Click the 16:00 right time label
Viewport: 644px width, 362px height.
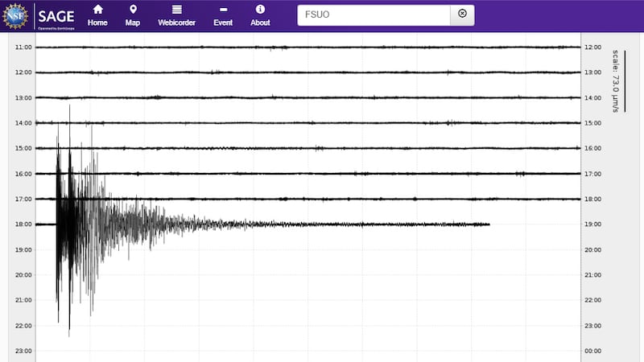(x=592, y=148)
